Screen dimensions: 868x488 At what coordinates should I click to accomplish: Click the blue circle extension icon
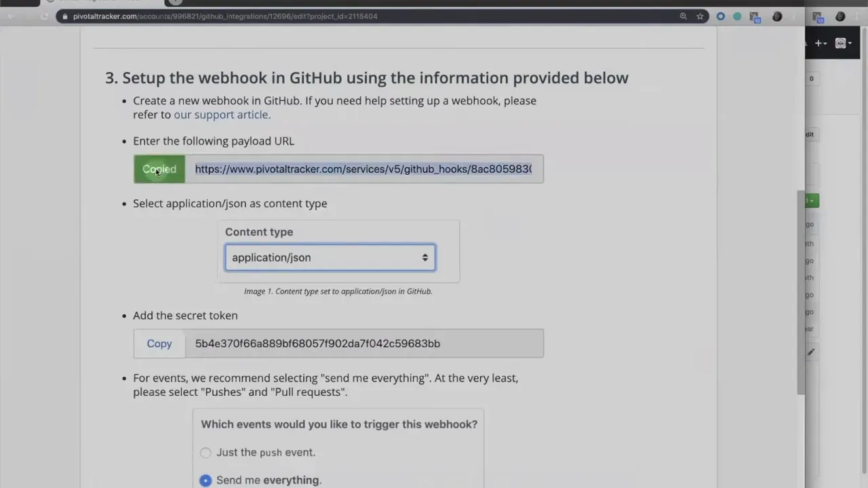coord(721,16)
